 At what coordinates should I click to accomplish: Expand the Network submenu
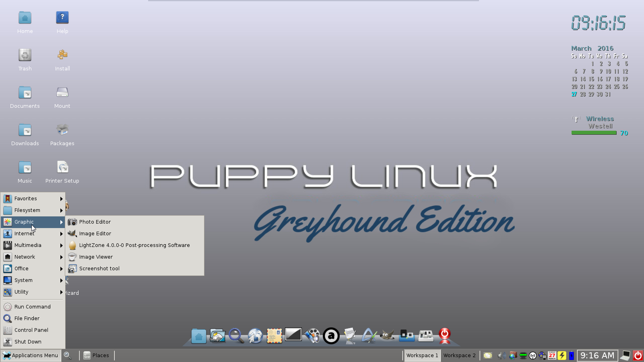(x=33, y=257)
